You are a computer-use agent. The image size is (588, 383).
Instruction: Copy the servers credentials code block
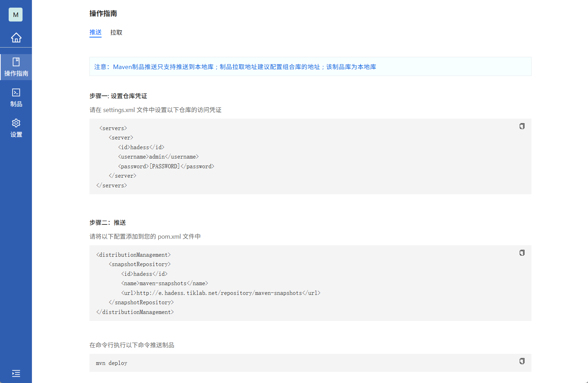[x=522, y=126]
